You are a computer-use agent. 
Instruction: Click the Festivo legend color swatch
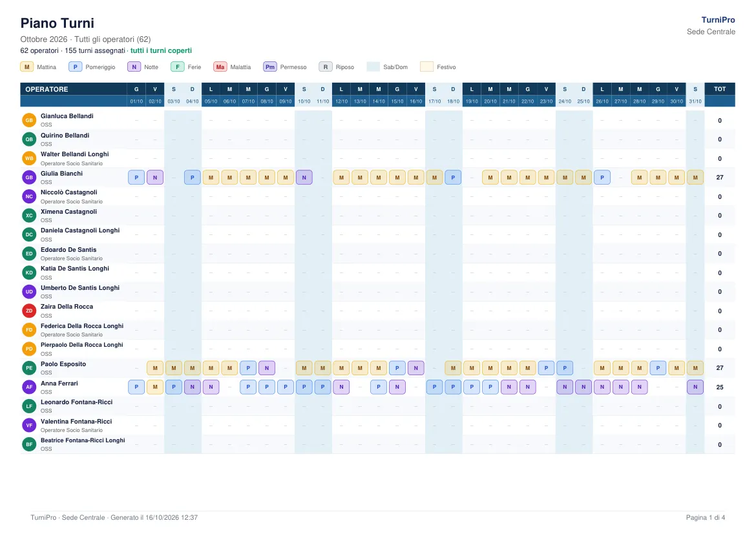pos(426,67)
